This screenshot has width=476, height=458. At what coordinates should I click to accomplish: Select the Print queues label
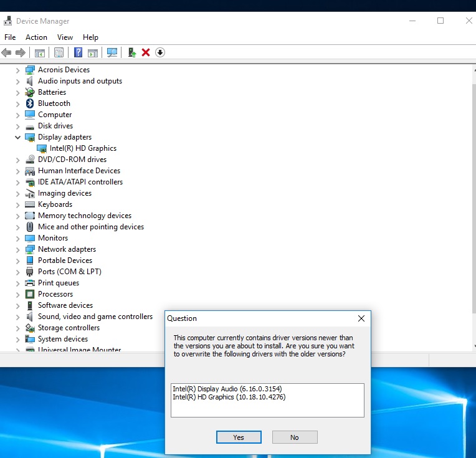tap(59, 283)
